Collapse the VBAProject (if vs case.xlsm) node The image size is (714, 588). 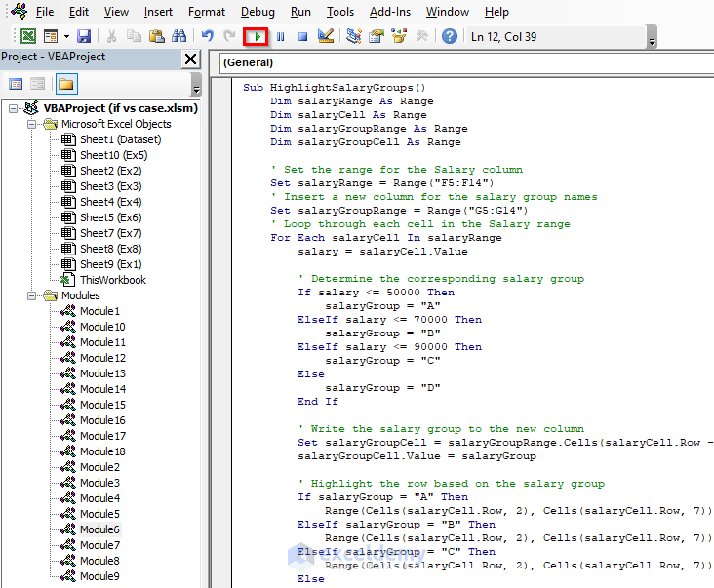point(14,108)
